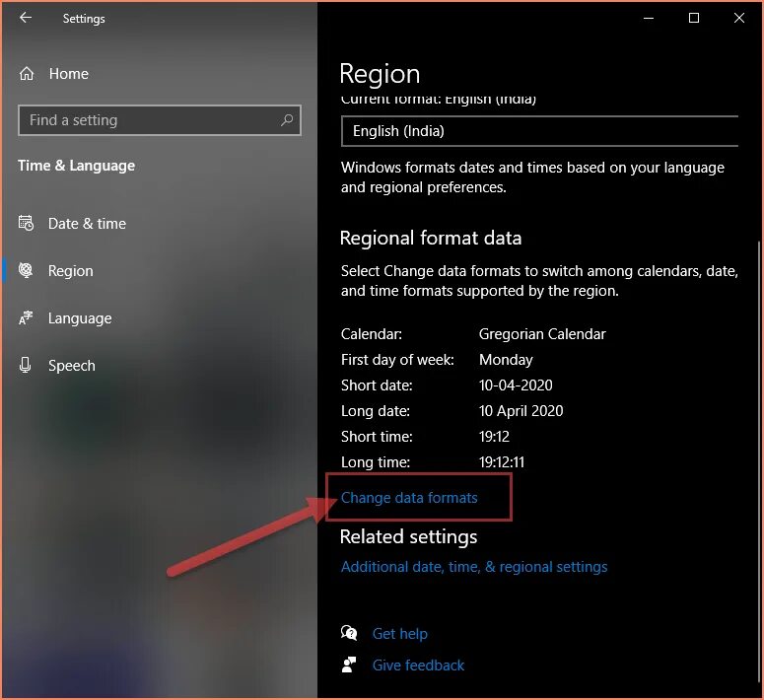764x700 pixels.
Task: Minimize the Settings window
Action: [649, 18]
